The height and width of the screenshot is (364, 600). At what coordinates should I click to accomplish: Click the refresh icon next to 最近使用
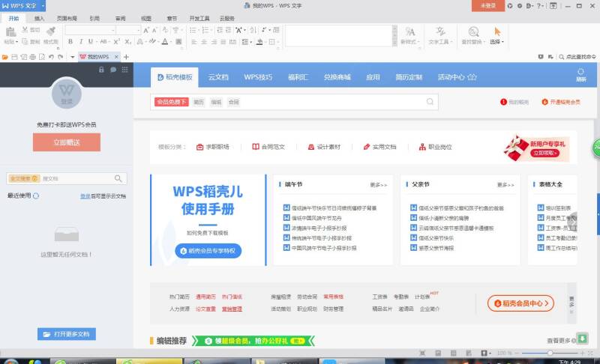(x=36, y=195)
